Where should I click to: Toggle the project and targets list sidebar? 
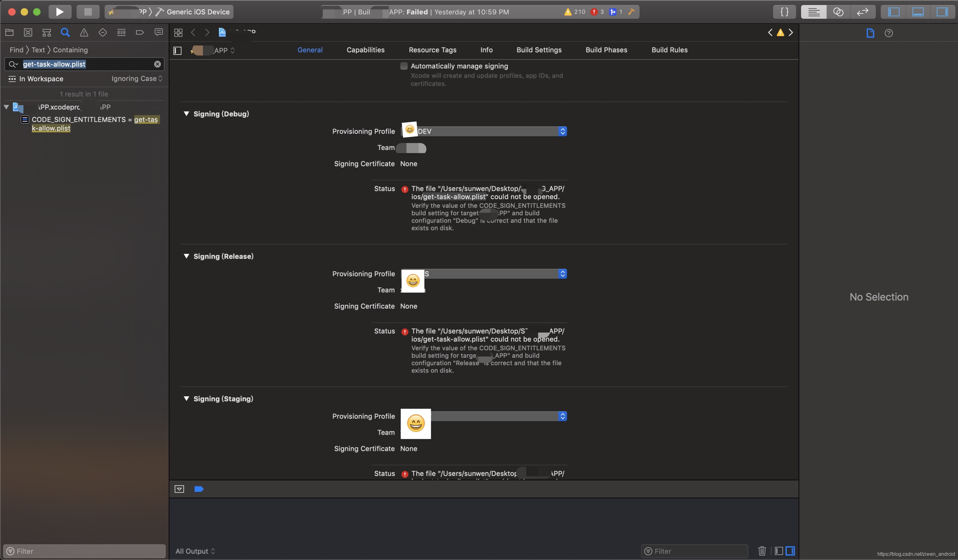[177, 50]
